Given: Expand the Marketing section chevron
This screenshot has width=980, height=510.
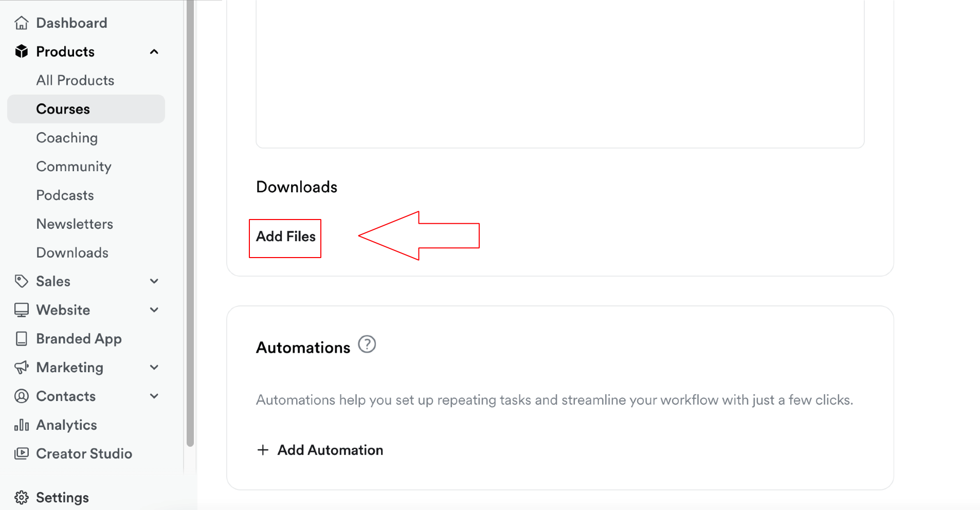Looking at the screenshot, I should [154, 368].
